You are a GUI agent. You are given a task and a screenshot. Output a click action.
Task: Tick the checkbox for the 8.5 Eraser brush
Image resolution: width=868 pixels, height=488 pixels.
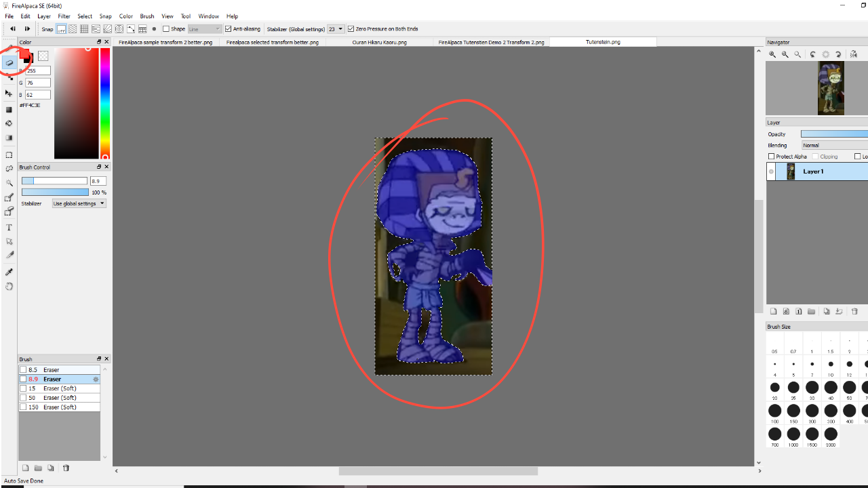[x=23, y=370]
